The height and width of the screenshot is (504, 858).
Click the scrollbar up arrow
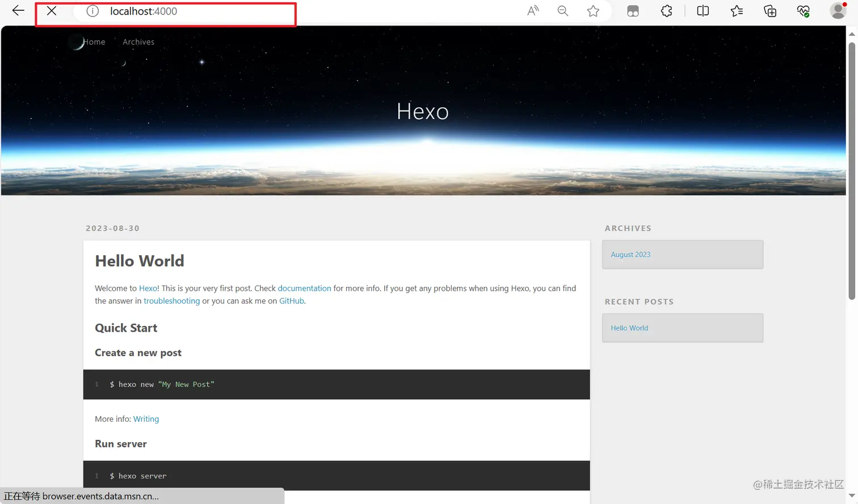[x=852, y=34]
